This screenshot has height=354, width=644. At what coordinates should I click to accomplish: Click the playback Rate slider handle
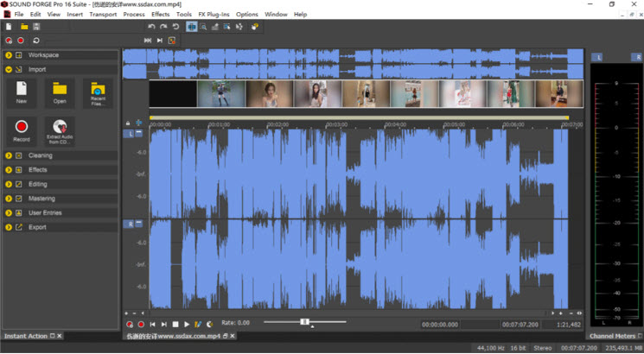click(304, 322)
